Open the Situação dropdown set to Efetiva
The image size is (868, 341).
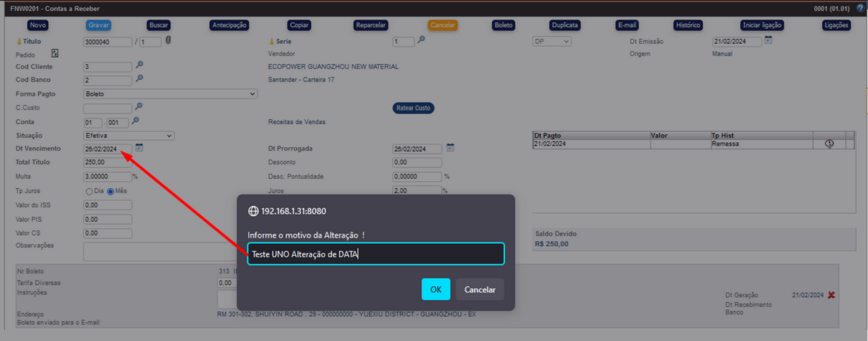(x=128, y=135)
